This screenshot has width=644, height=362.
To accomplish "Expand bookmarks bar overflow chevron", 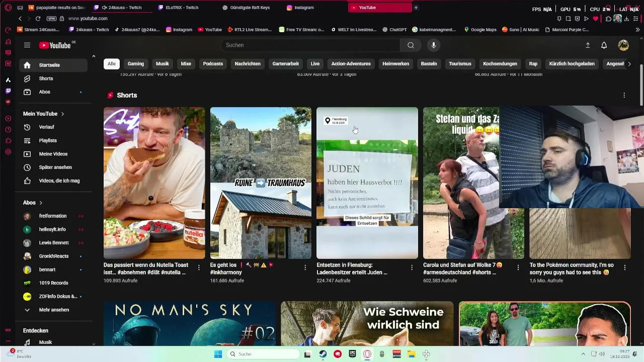I will [x=637, y=30].
